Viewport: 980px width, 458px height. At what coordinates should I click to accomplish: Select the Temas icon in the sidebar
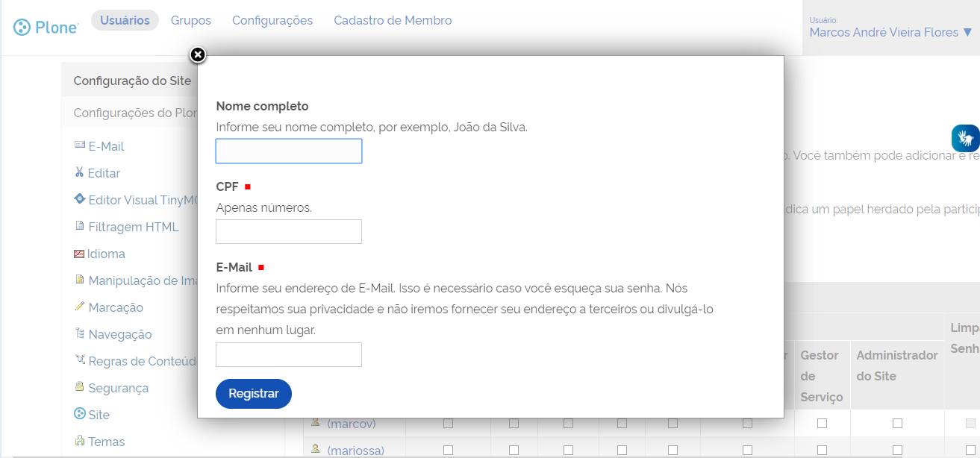click(79, 441)
